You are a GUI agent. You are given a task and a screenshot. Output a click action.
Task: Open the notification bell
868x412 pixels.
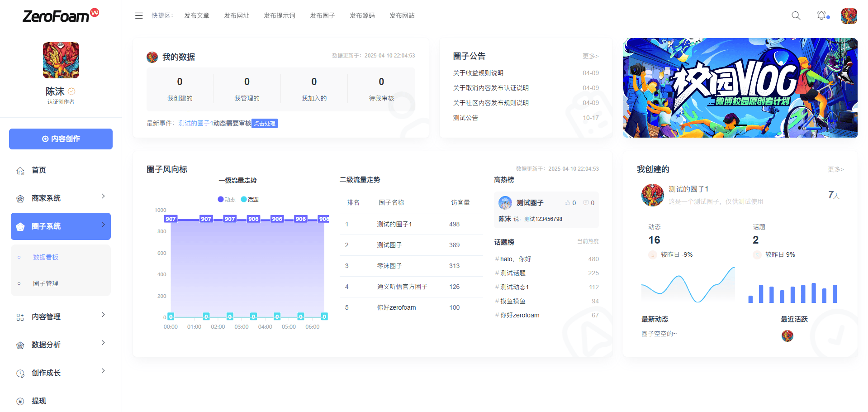pyautogui.click(x=822, y=15)
